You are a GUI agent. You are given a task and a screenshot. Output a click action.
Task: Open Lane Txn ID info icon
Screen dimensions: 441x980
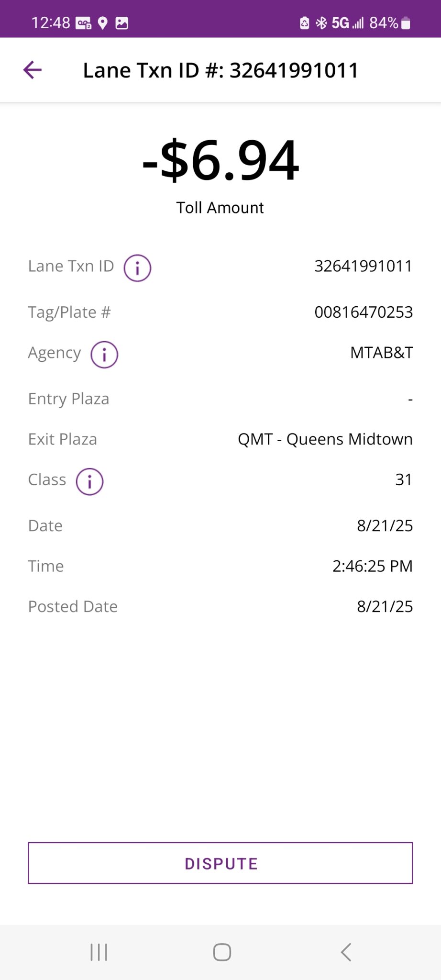pos(137,268)
